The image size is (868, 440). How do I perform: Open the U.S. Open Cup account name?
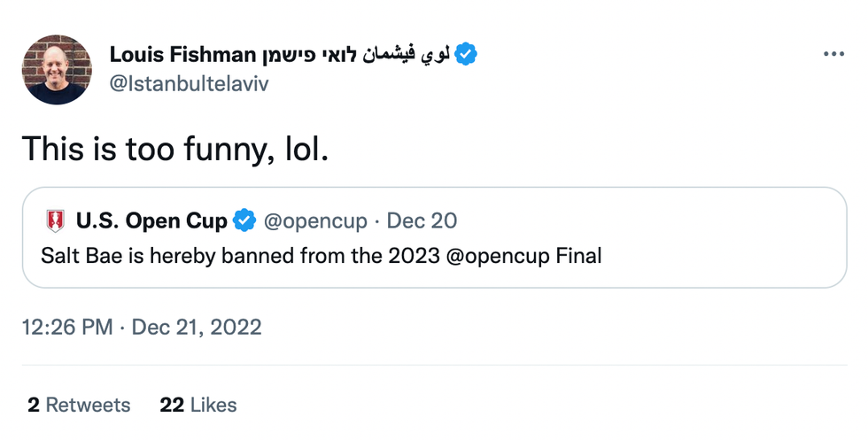(151, 220)
